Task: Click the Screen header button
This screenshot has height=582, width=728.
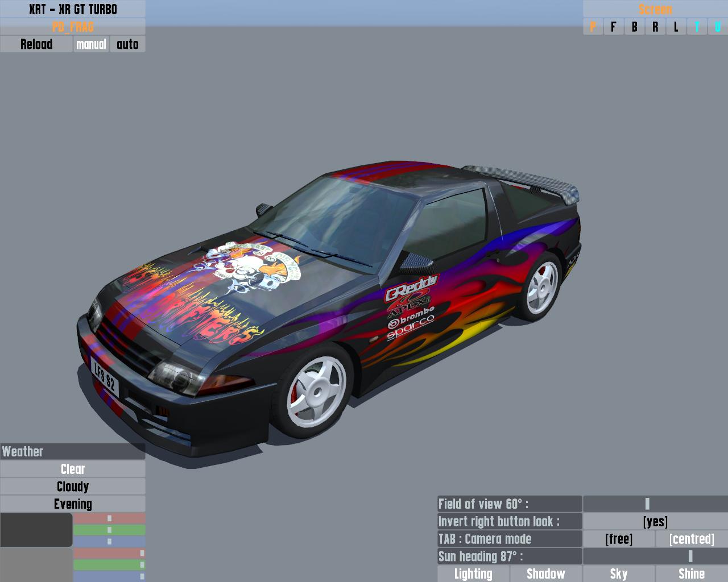Action: pyautogui.click(x=655, y=9)
